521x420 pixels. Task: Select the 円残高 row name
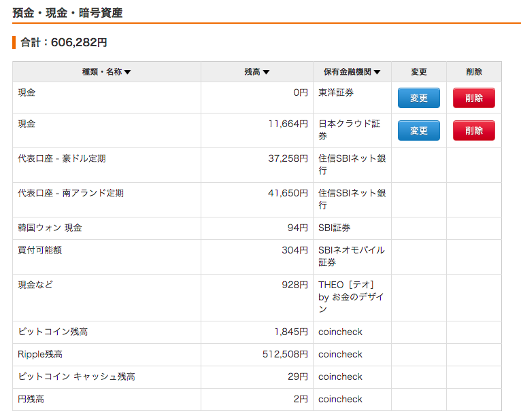[31, 399]
